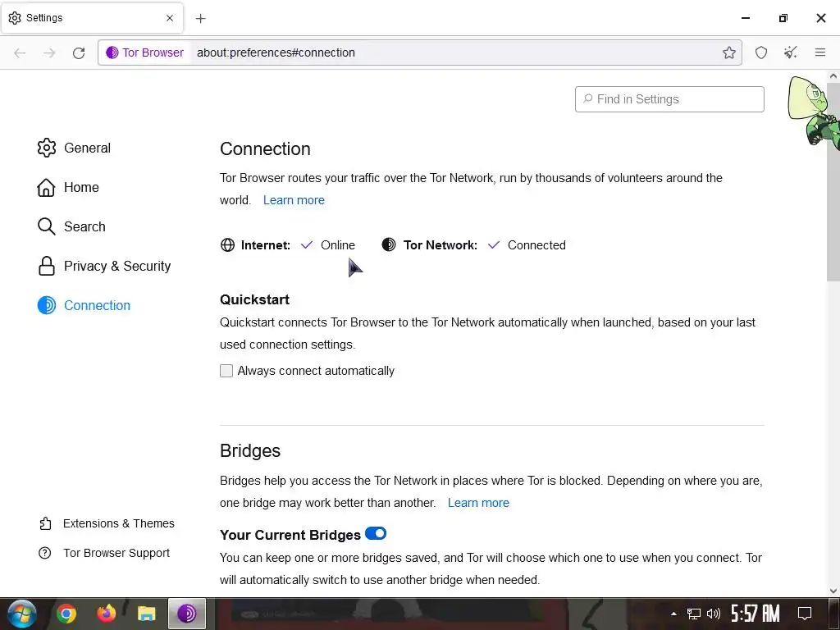Click the Tor Network onion status icon
The height and width of the screenshot is (630, 840).
click(x=389, y=244)
